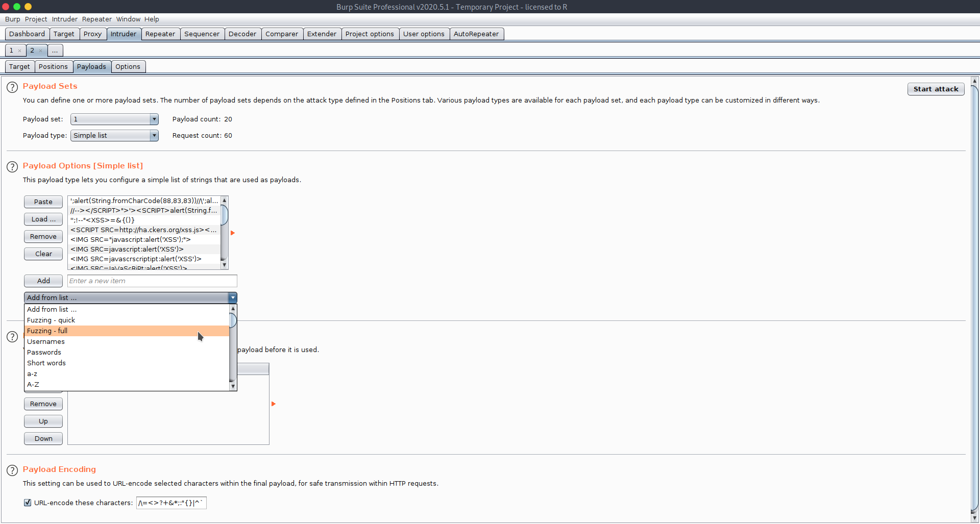
Task: Click orange arrow beside payload list
Action: coord(232,233)
